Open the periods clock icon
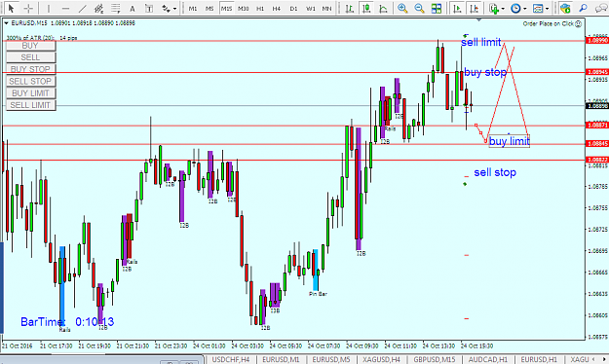 515,8
